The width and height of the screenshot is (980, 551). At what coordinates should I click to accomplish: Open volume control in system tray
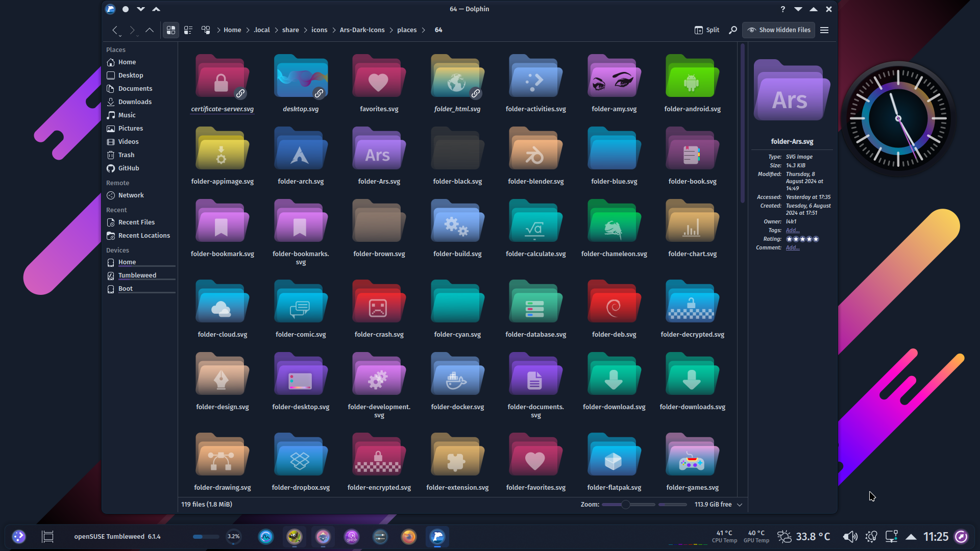850,537
